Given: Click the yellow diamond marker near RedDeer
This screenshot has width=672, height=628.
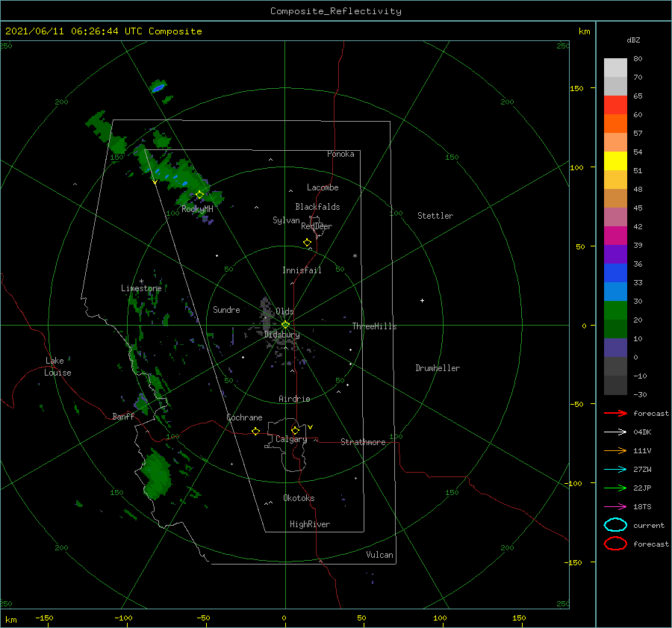Looking at the screenshot, I should click(307, 243).
